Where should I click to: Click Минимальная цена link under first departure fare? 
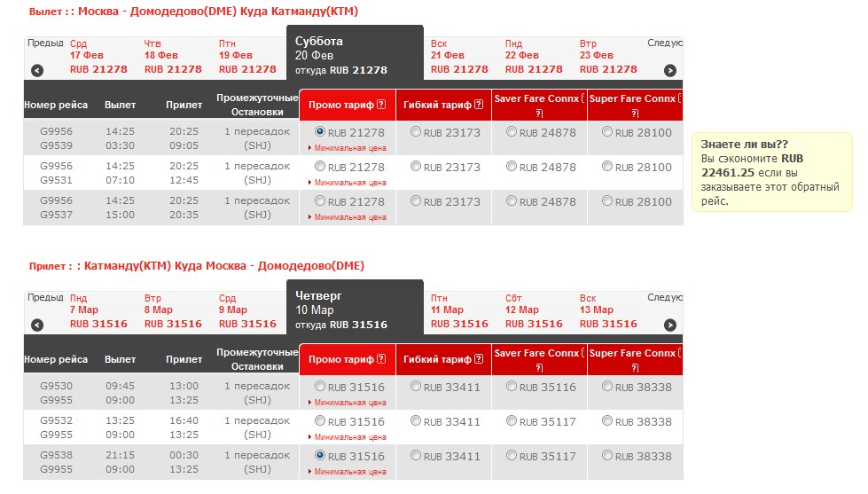pos(349,147)
